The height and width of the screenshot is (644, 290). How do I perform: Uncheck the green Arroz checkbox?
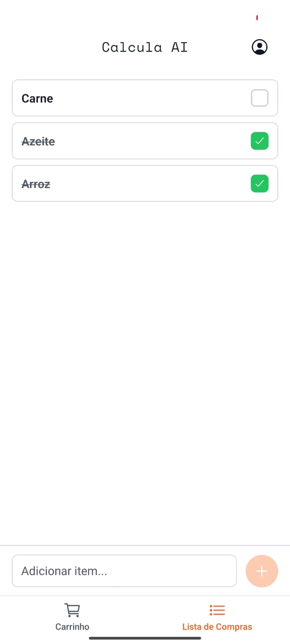[259, 184]
